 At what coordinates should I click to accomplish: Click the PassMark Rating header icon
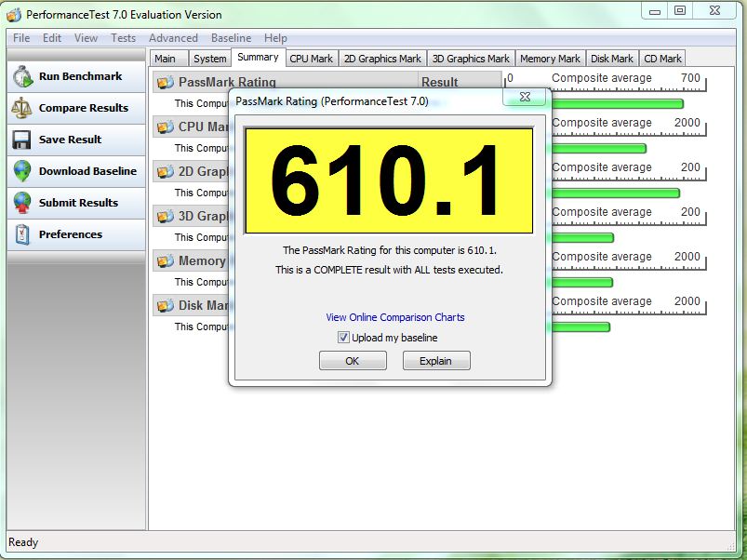[x=165, y=83]
